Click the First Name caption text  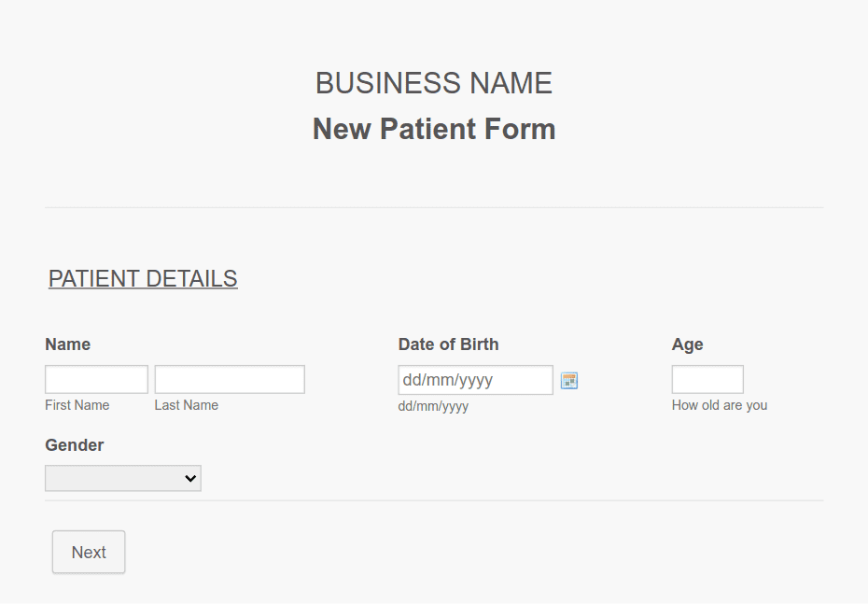click(x=77, y=405)
